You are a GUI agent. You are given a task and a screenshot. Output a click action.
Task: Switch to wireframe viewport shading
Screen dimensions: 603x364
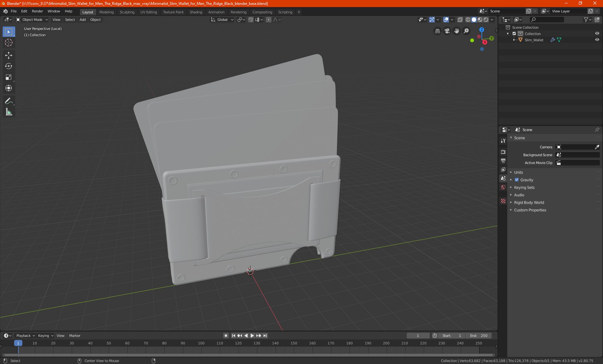(468, 20)
